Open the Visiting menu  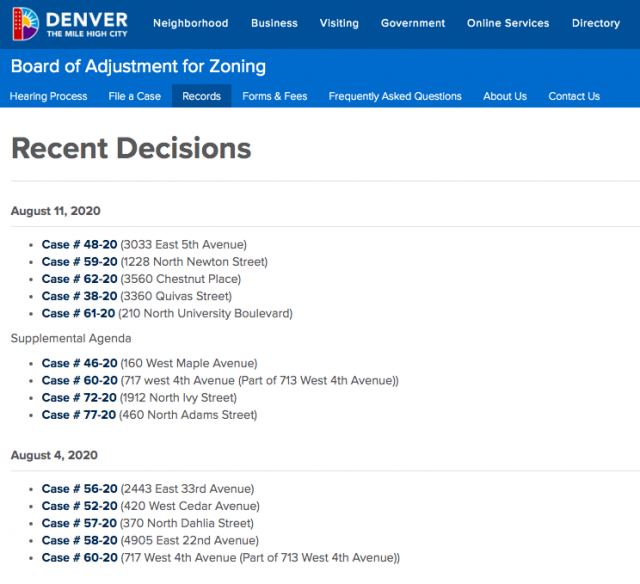pos(339,23)
